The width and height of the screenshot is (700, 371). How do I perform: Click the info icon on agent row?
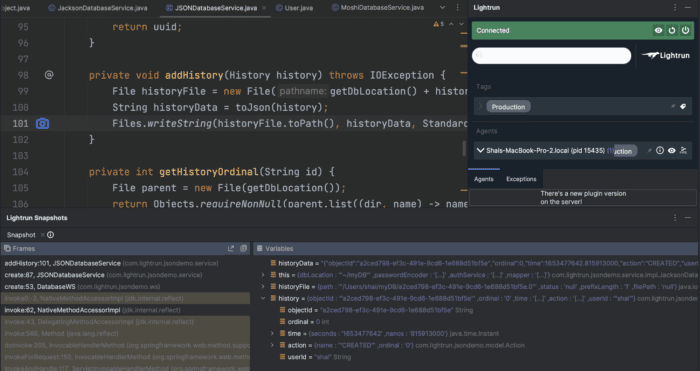[x=660, y=150]
